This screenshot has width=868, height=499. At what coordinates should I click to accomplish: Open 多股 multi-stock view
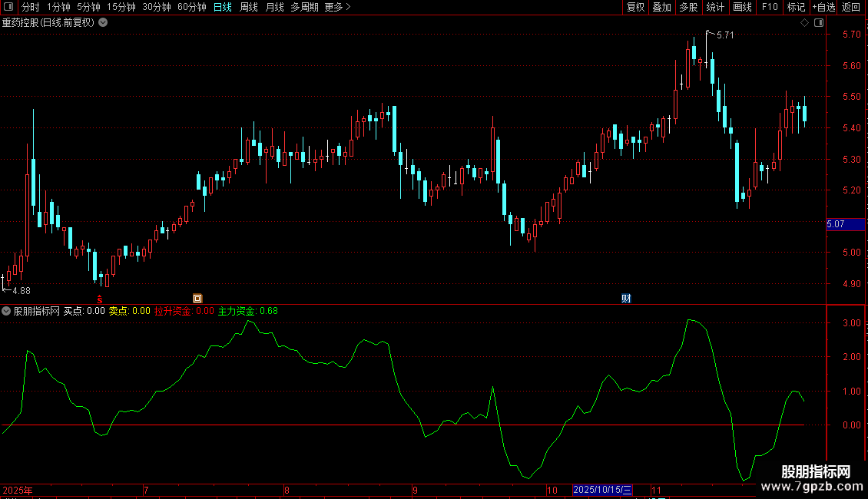click(x=689, y=7)
